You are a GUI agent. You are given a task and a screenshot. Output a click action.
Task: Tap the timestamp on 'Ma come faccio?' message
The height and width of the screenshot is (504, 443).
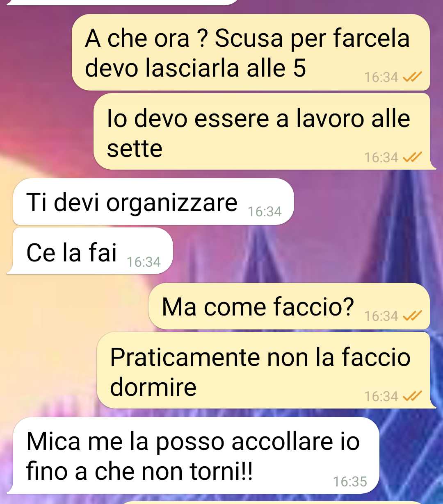point(381,316)
